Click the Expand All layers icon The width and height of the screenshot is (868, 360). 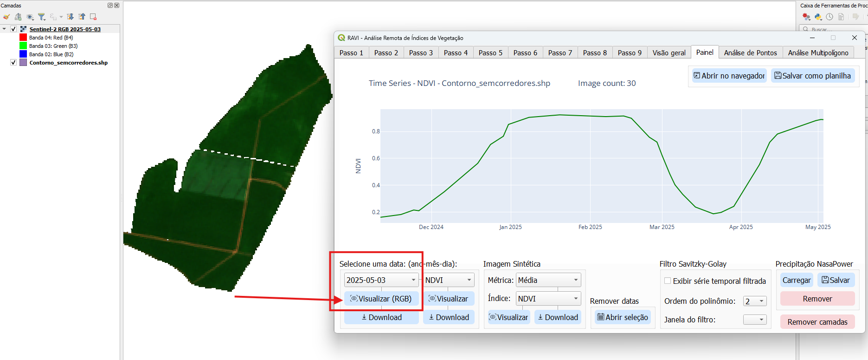coord(70,17)
